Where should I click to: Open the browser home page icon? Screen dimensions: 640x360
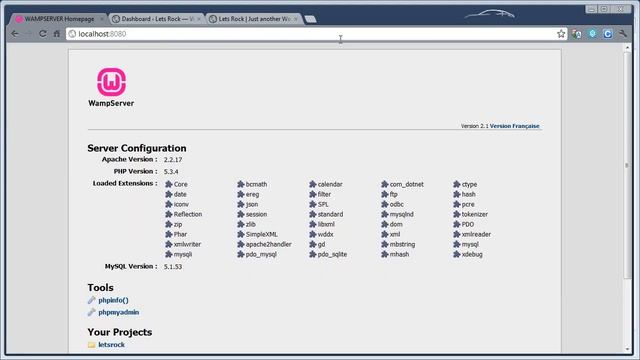pyautogui.click(x=56, y=34)
